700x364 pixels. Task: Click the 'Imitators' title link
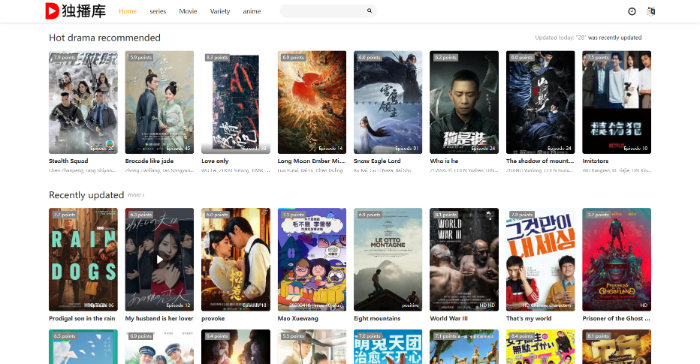596,161
